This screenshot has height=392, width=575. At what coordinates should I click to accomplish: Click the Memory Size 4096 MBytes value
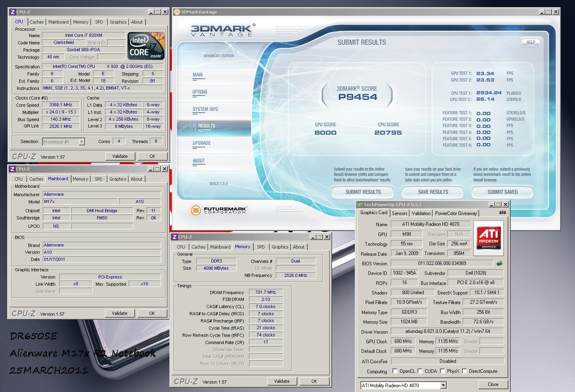[x=216, y=268]
